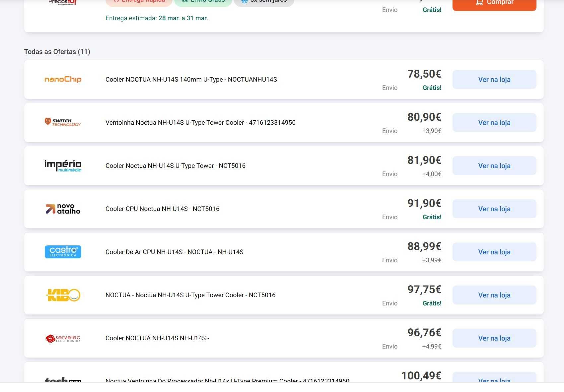Click Ver na loja for Novo Atalho offer
The image size is (564, 392).
click(x=494, y=209)
